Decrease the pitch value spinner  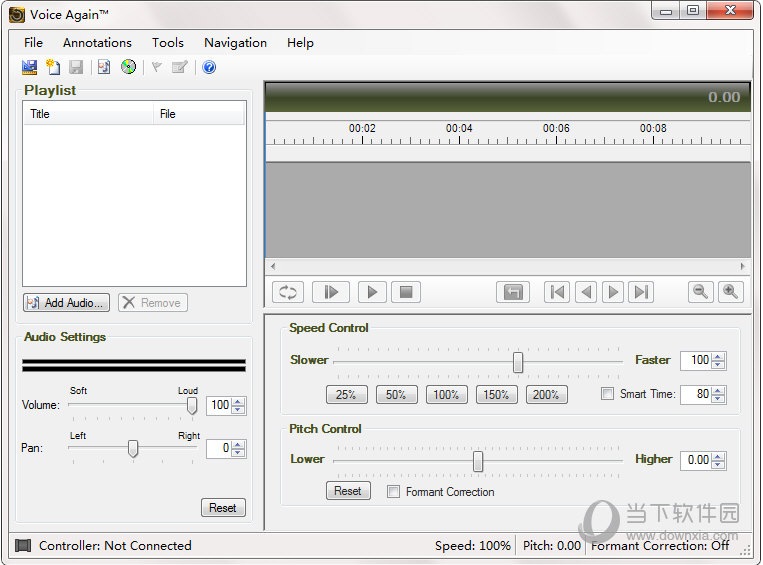pos(718,464)
